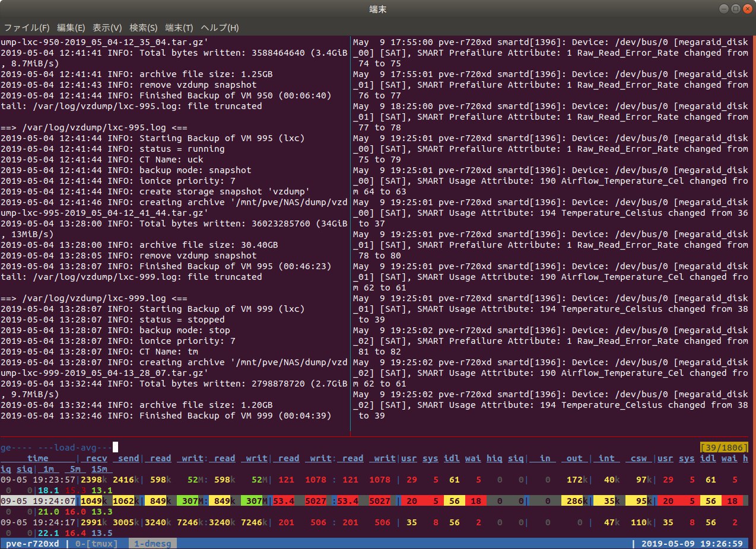Image resolution: width=756 pixels, height=549 pixels.
Task: Click 'Total bytes written: 3588464640' line
Action: (x=174, y=53)
